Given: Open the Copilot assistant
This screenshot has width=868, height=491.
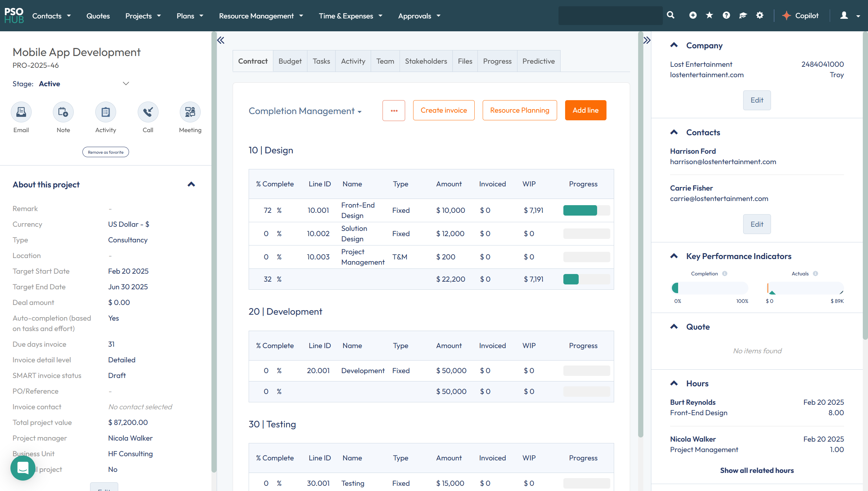Looking at the screenshot, I should [801, 16].
